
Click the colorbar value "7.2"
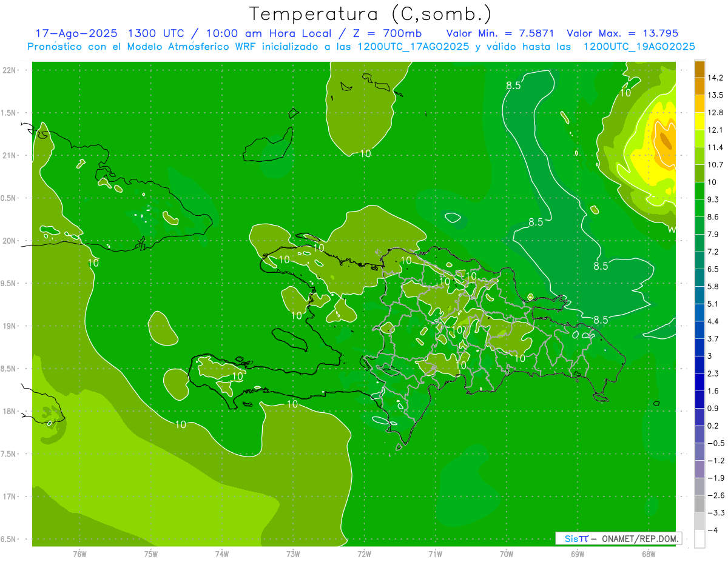713,252
